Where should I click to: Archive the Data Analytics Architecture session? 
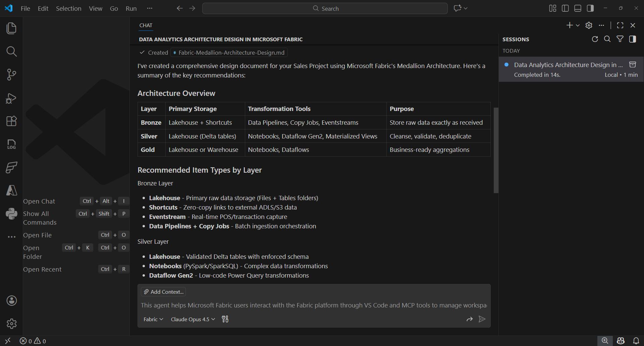click(633, 64)
